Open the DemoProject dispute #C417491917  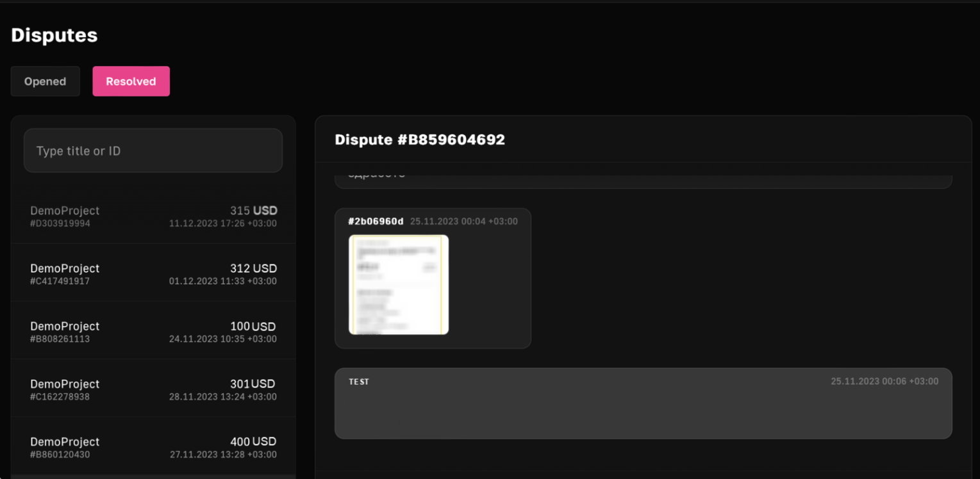(153, 273)
